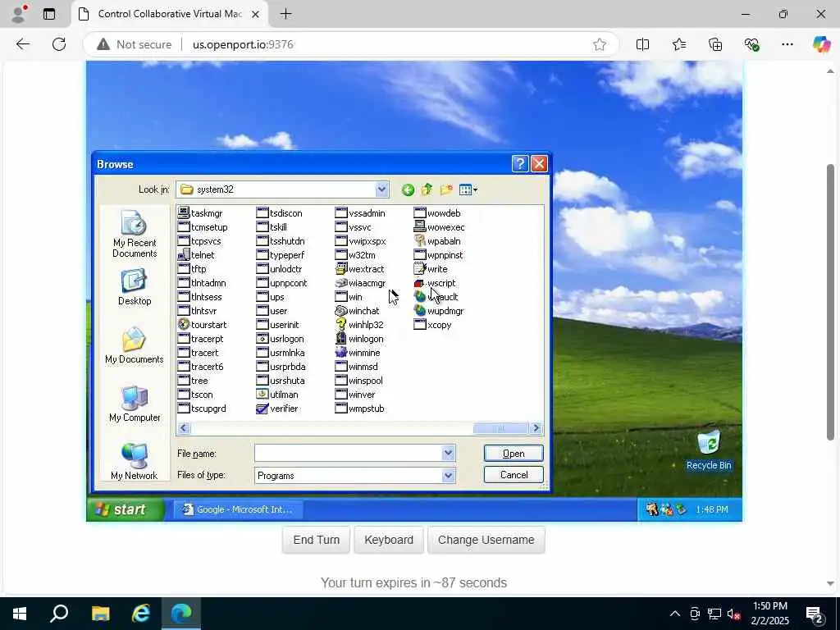Viewport: 840px width, 630px height.
Task: Select the tracert file
Action: click(199, 353)
